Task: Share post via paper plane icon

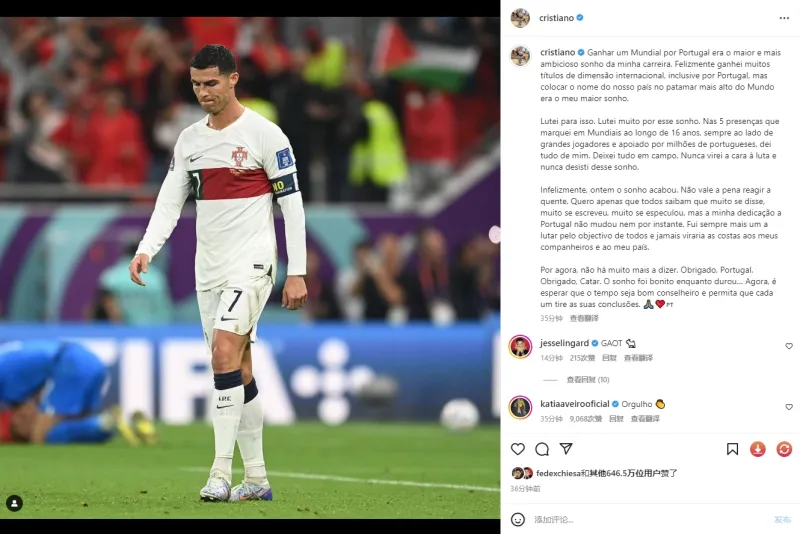Action: pyautogui.click(x=566, y=448)
